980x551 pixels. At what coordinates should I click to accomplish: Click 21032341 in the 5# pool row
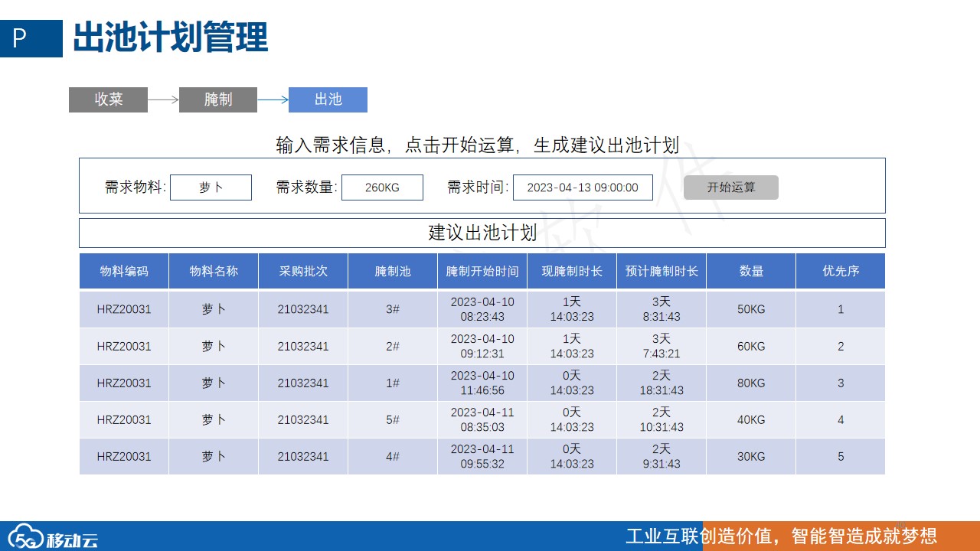pyautogui.click(x=303, y=419)
